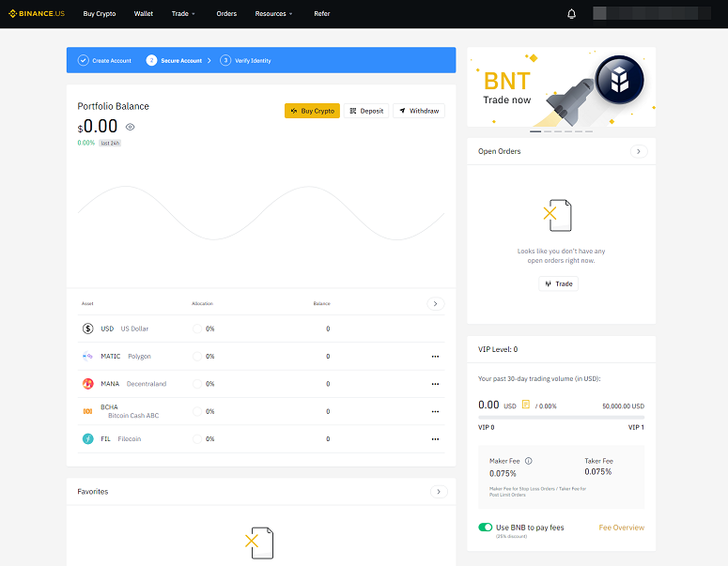Click the Filecoin asset name
This screenshot has width=728, height=566.
click(x=129, y=439)
